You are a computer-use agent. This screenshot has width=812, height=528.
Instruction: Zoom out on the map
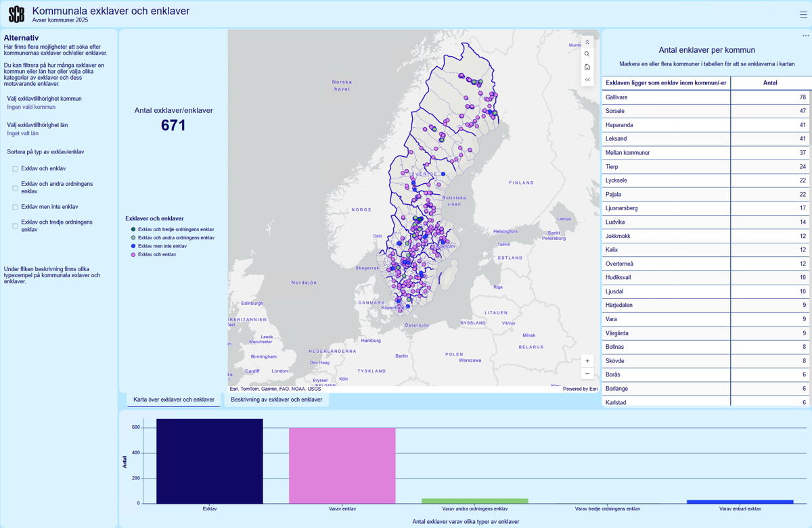click(587, 374)
